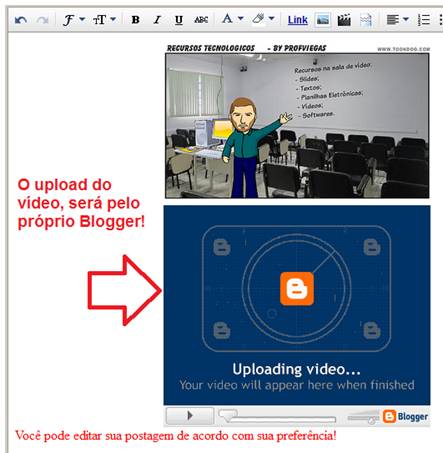The width and height of the screenshot is (443, 453).
Task: Click the Insert jump break icon
Action: [366, 20]
